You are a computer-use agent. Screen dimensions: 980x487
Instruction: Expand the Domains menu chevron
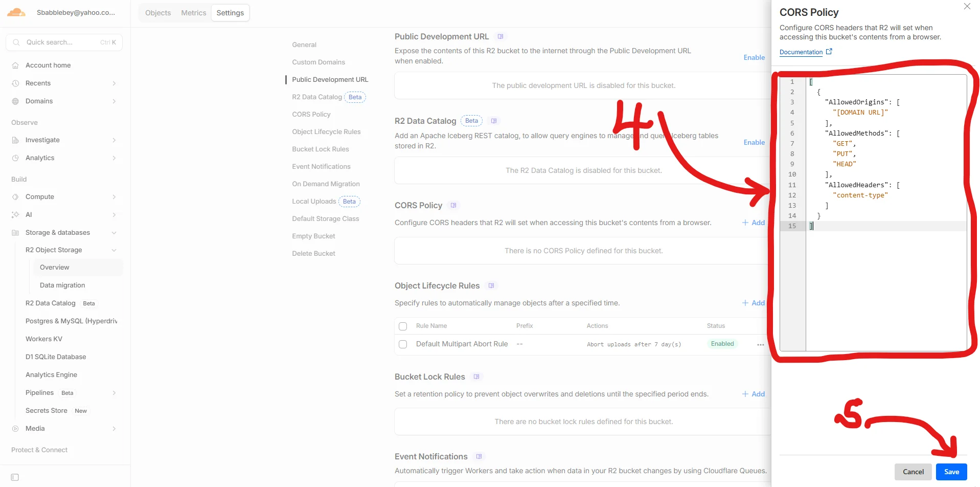coord(114,101)
